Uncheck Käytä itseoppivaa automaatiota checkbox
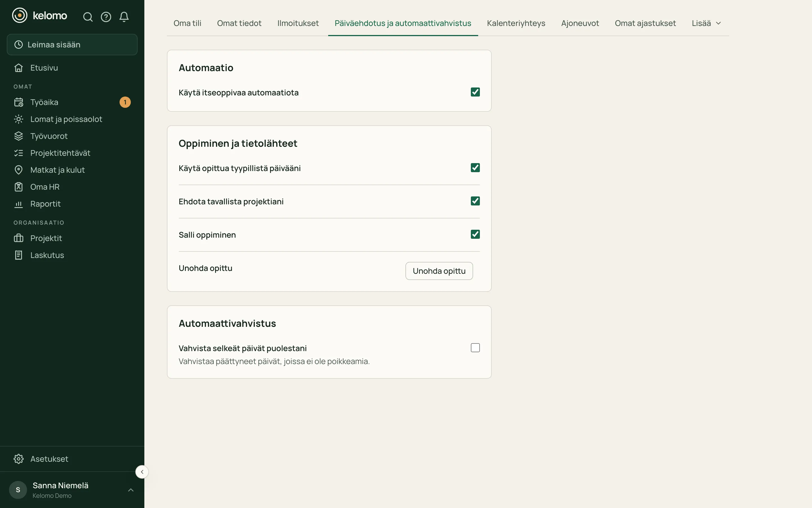The height and width of the screenshot is (508, 812). tap(475, 92)
